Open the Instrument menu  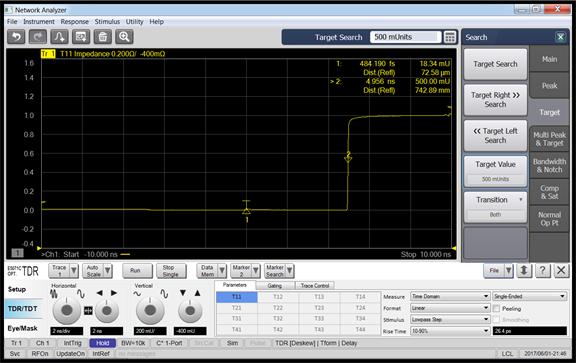(x=39, y=22)
